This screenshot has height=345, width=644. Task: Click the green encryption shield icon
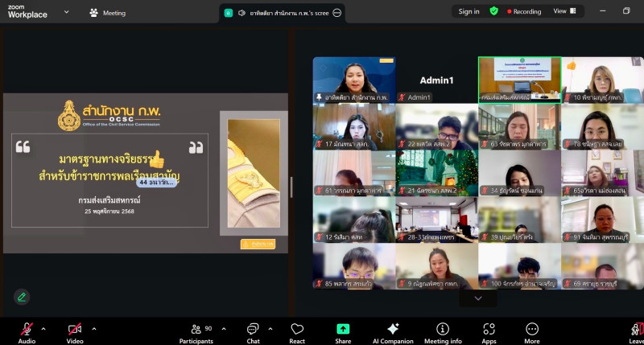click(x=494, y=11)
